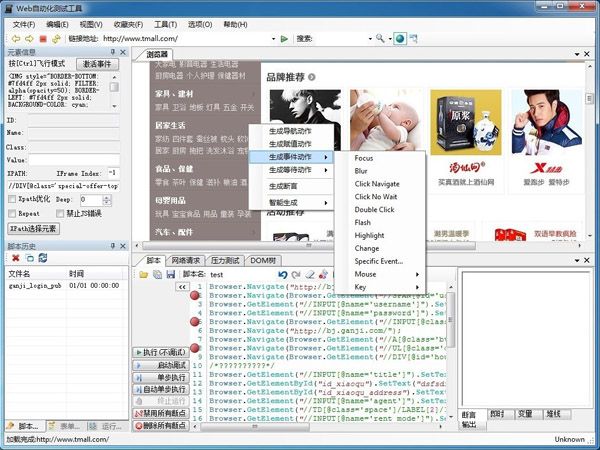The image size is (600, 450).
Task: Click the 启动调试 button
Action: click(x=161, y=365)
